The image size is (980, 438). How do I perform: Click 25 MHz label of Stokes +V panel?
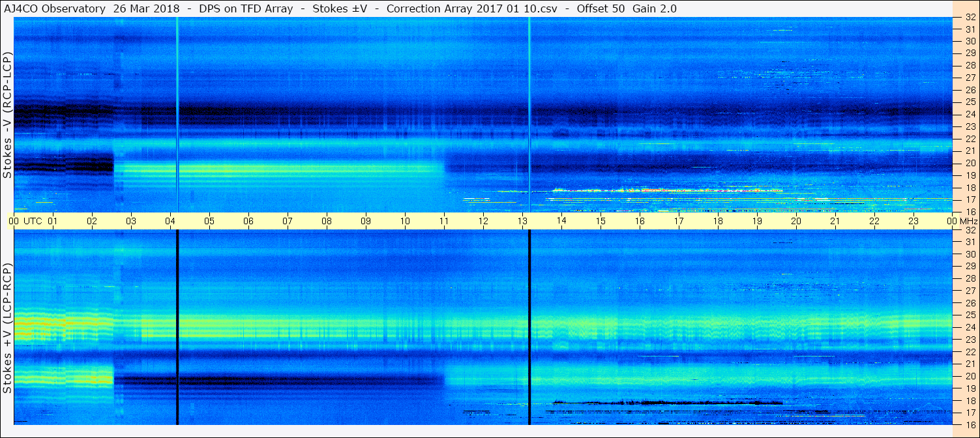(x=970, y=315)
